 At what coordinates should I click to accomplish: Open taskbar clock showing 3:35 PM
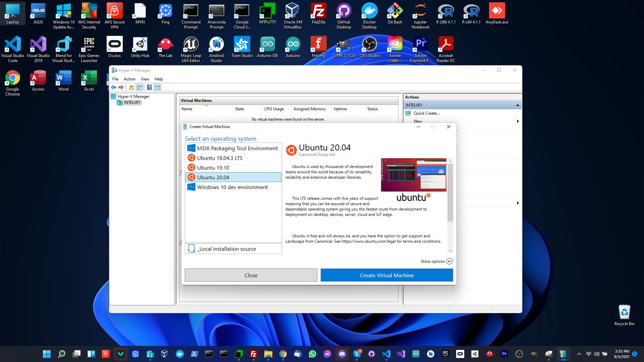click(622, 354)
